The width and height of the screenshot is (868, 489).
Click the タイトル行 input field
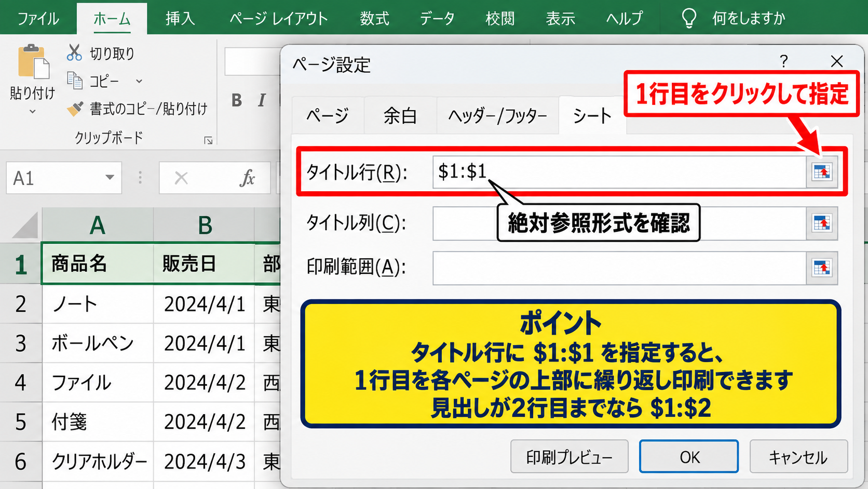(x=619, y=172)
